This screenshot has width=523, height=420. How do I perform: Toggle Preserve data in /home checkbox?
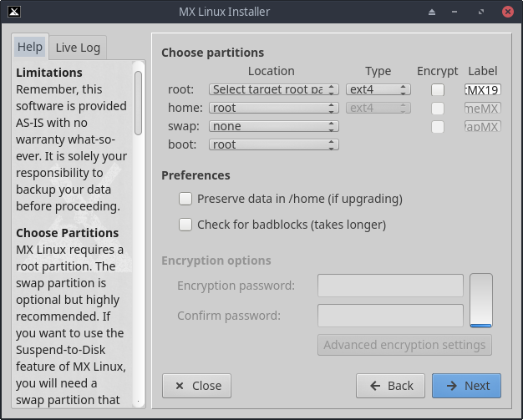pyautogui.click(x=185, y=199)
